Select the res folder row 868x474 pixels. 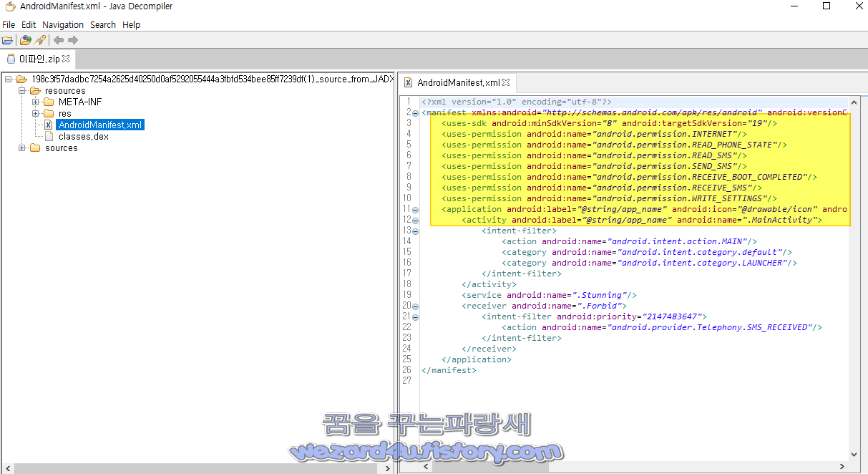point(65,113)
